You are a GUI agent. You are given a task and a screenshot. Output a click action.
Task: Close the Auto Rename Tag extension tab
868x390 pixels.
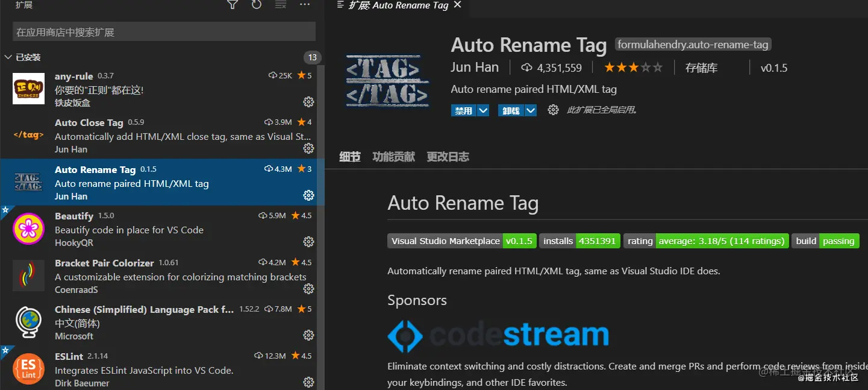coord(457,5)
